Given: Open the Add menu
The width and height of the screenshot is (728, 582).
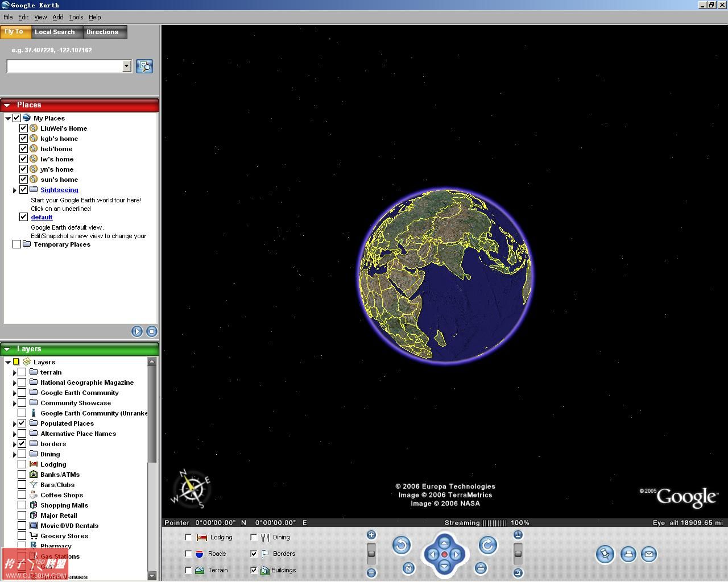Looking at the screenshot, I should pyautogui.click(x=58, y=17).
